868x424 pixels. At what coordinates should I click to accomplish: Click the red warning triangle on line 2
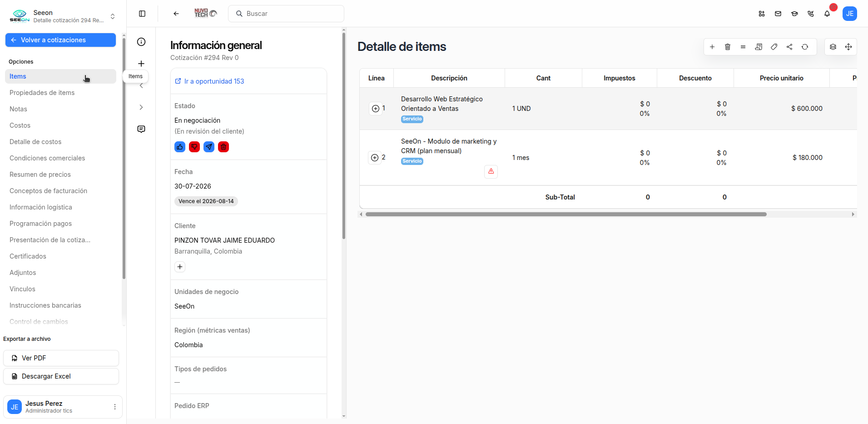coord(491,171)
